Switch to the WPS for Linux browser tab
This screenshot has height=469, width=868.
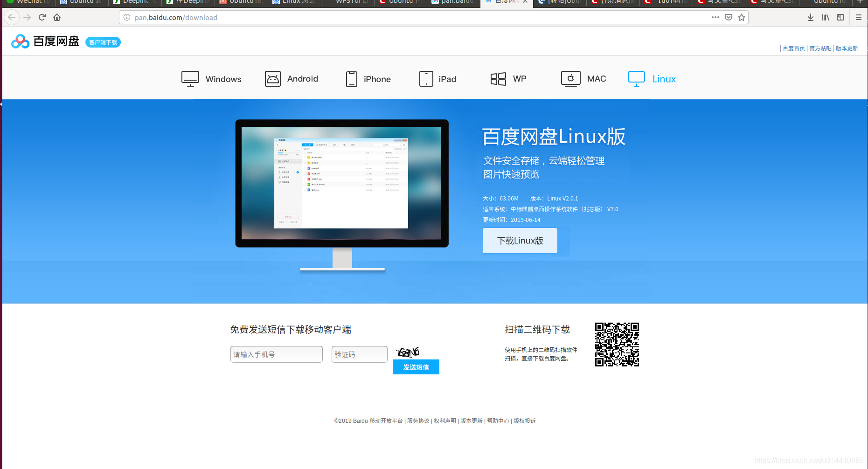tap(347, 2)
